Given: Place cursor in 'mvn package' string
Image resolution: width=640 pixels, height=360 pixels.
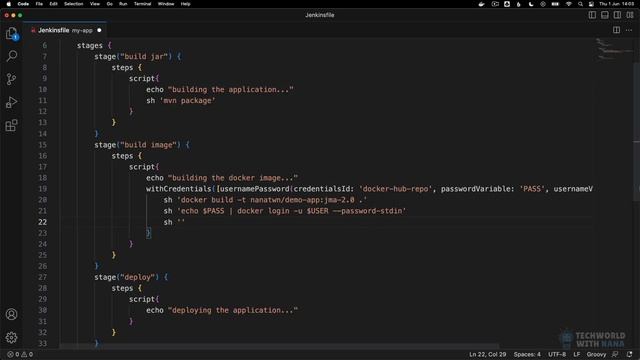Looking at the screenshot, I should 187,100.
